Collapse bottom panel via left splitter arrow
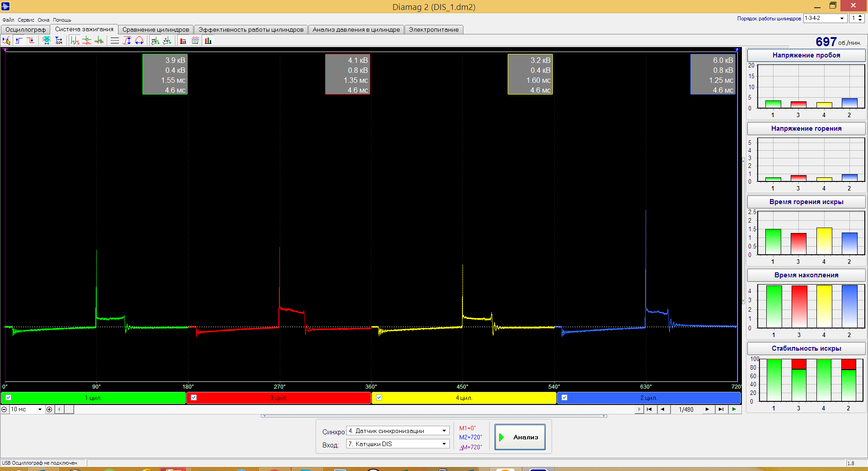The width and height of the screenshot is (868, 471). click(x=264, y=416)
